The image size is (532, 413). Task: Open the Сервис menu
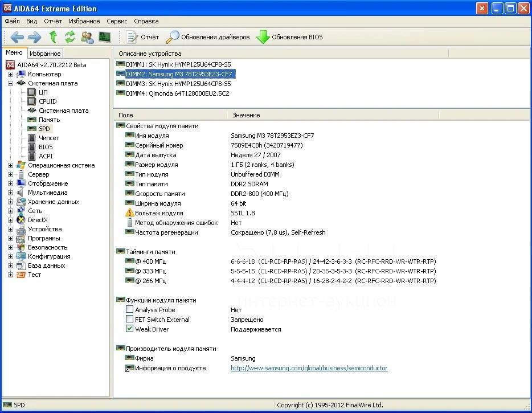pos(117,21)
